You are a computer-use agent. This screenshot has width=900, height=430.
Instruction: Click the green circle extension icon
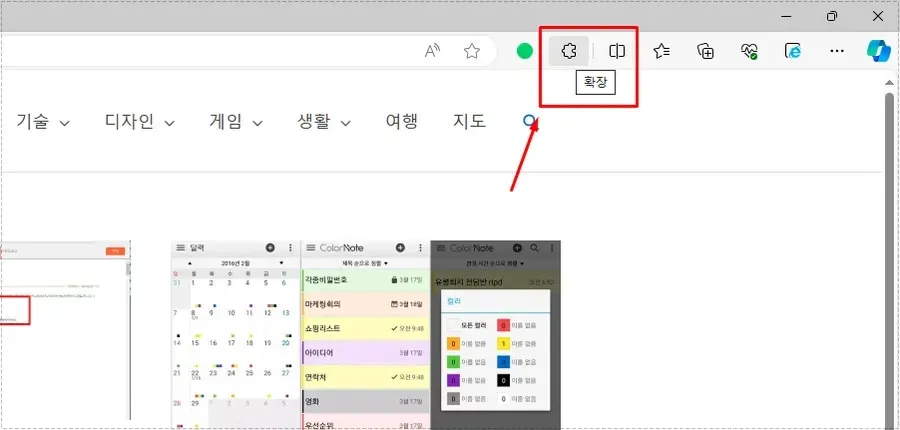pos(525,52)
